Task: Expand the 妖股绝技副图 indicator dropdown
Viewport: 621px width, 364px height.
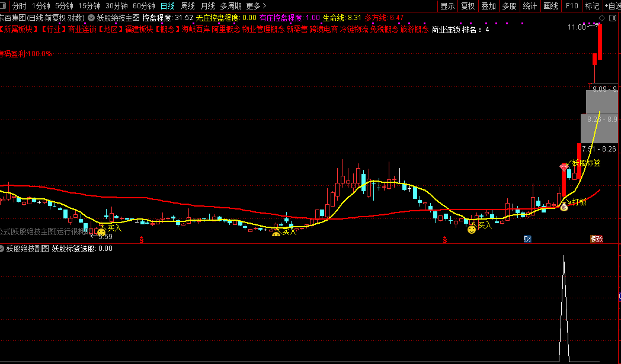Action: click(2, 249)
